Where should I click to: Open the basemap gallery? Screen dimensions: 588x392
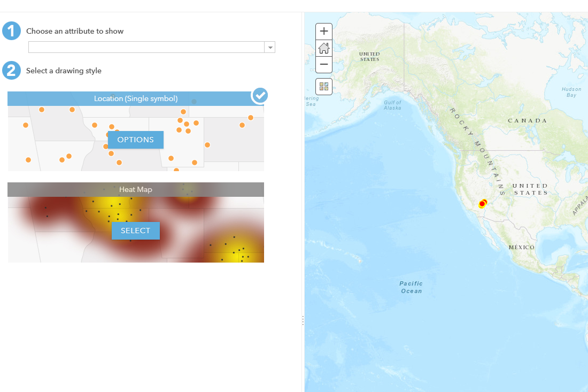pos(324,86)
